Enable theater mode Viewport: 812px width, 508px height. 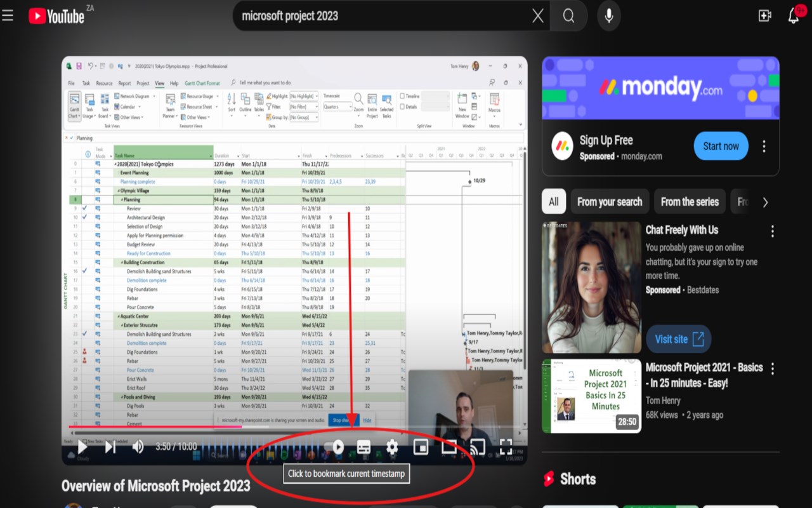point(449,447)
